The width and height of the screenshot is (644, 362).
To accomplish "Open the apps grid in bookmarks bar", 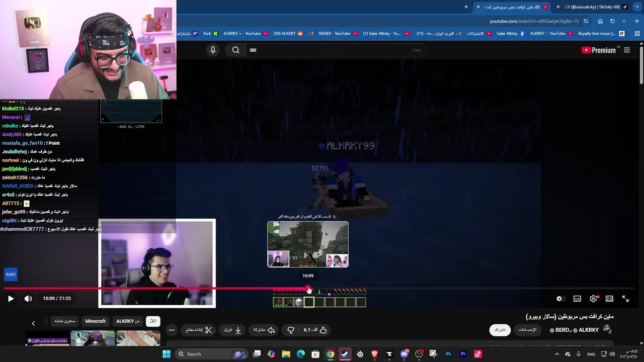I will click(637, 34).
